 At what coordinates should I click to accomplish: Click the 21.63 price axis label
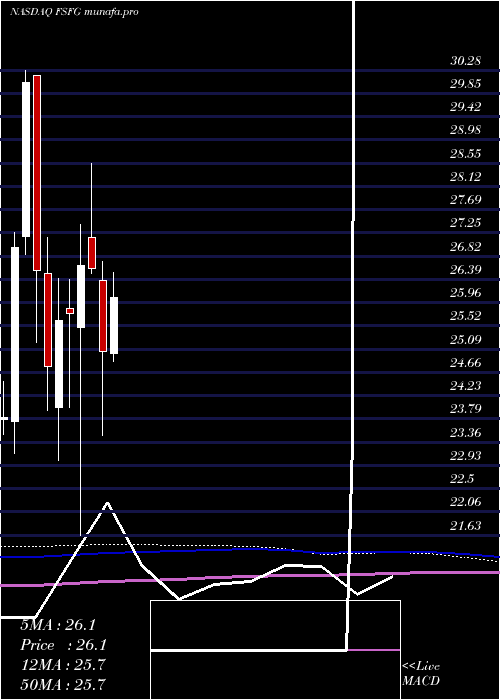[465, 526]
